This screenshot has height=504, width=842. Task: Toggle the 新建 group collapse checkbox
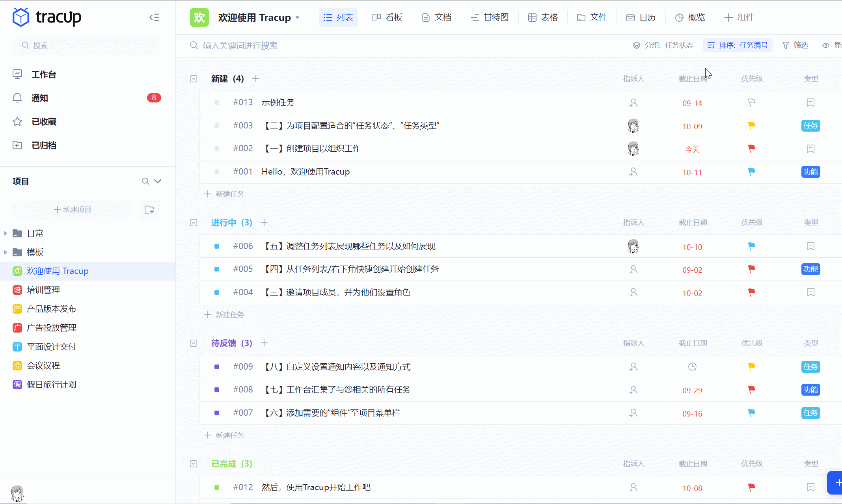click(x=194, y=79)
